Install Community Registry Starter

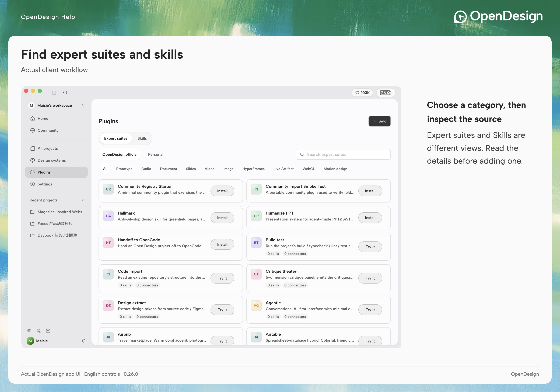(x=222, y=191)
